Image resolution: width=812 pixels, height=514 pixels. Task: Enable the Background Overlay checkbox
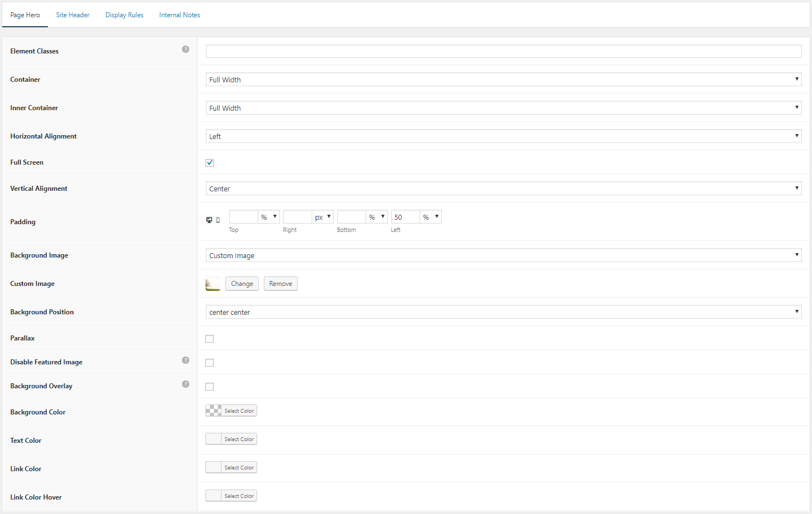[x=210, y=387]
